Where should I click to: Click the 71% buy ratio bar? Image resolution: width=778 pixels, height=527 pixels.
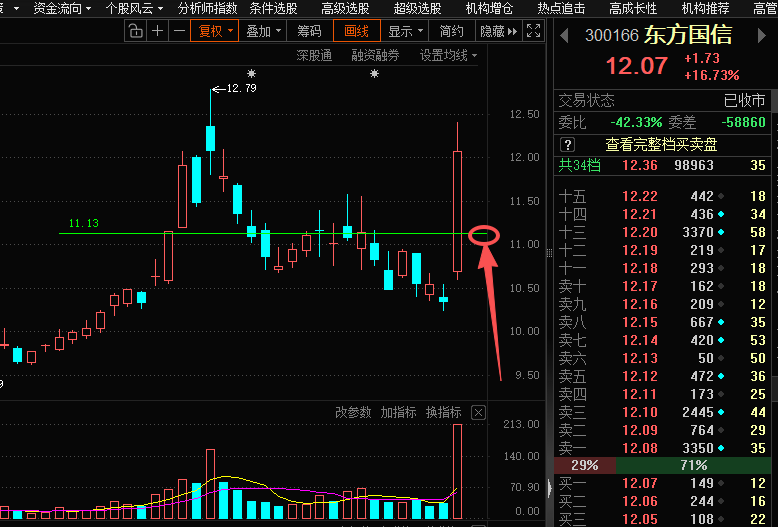694,465
